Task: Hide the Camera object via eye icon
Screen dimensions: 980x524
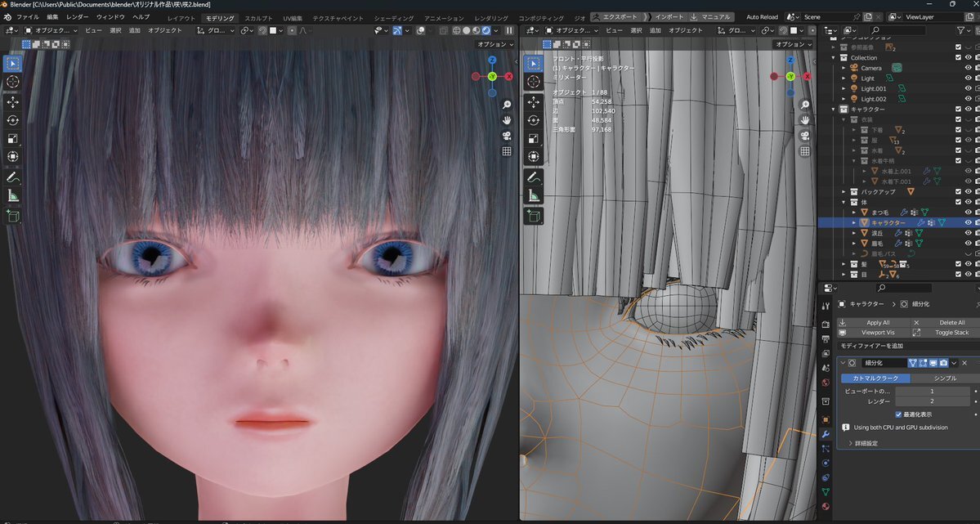Action: click(969, 68)
